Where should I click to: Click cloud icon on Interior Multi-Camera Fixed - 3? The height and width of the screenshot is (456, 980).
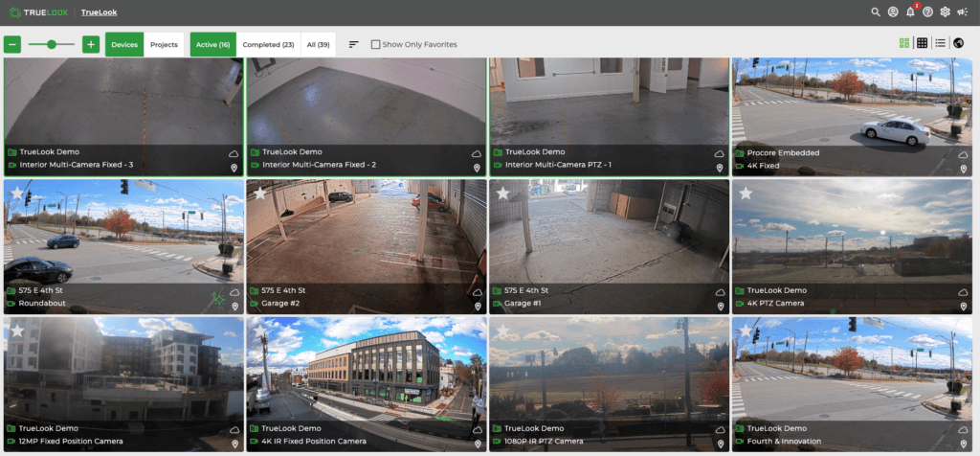[x=234, y=153]
